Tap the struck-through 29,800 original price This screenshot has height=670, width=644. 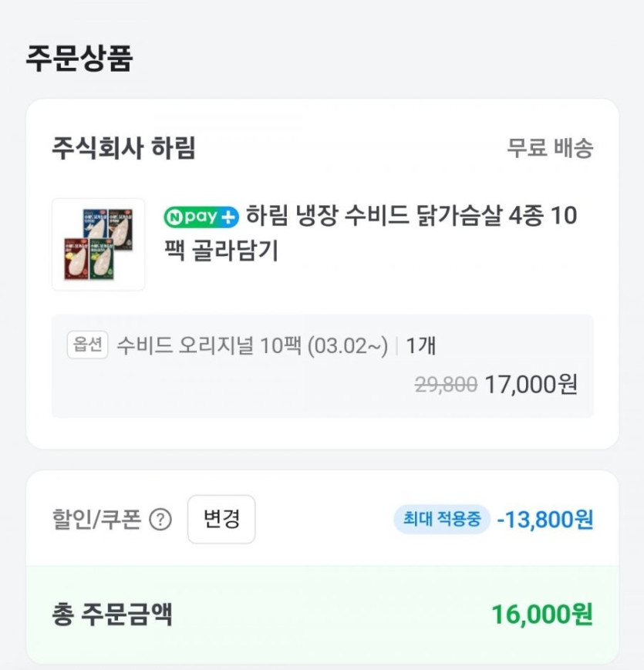pos(446,384)
